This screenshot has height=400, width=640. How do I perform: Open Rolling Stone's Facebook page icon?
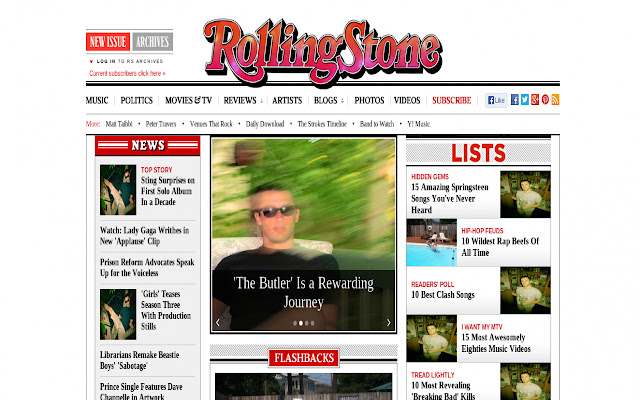click(x=515, y=100)
